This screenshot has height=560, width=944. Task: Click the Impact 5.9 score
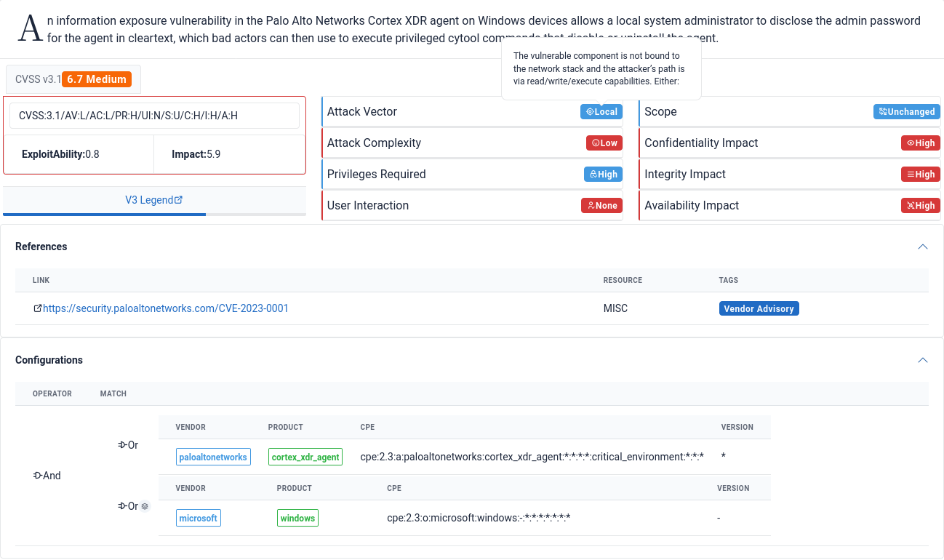[x=196, y=154]
